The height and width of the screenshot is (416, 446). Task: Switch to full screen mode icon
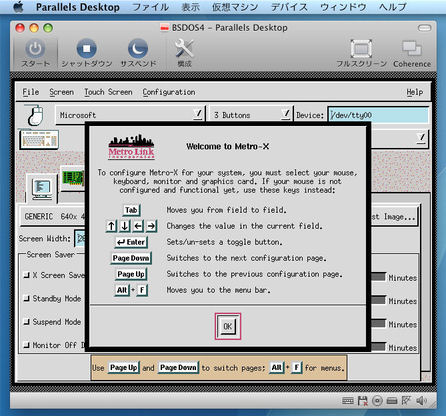pyautogui.click(x=361, y=49)
